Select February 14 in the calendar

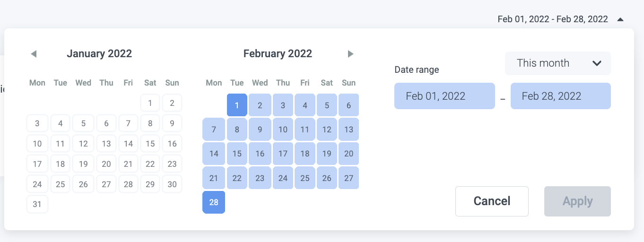coord(214,154)
